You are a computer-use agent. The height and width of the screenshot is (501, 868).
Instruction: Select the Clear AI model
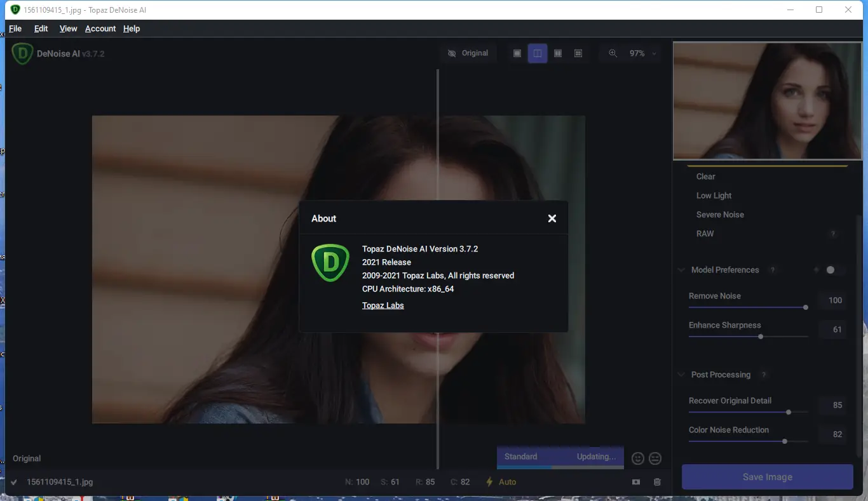[x=706, y=177]
